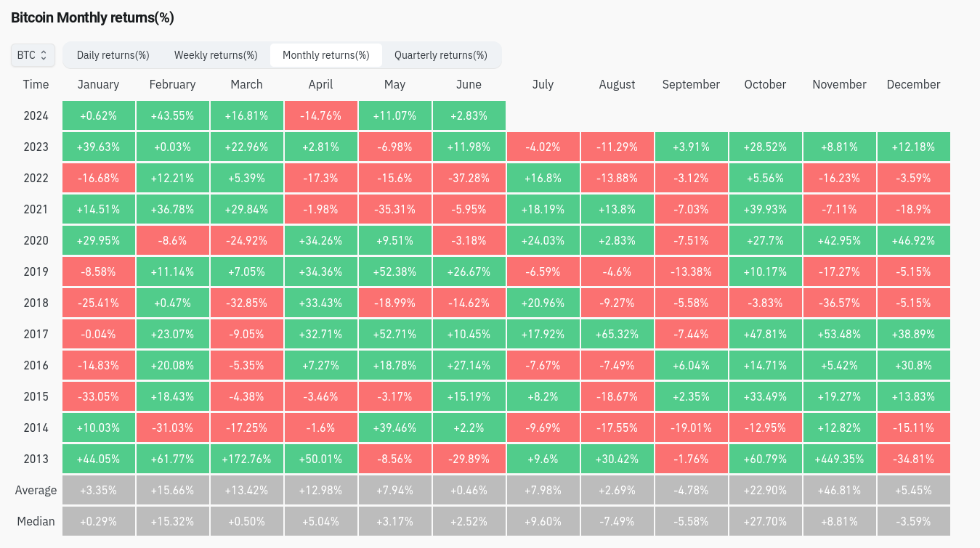Click the 2013 November +449.35% cell
980x548 pixels.
(x=839, y=459)
